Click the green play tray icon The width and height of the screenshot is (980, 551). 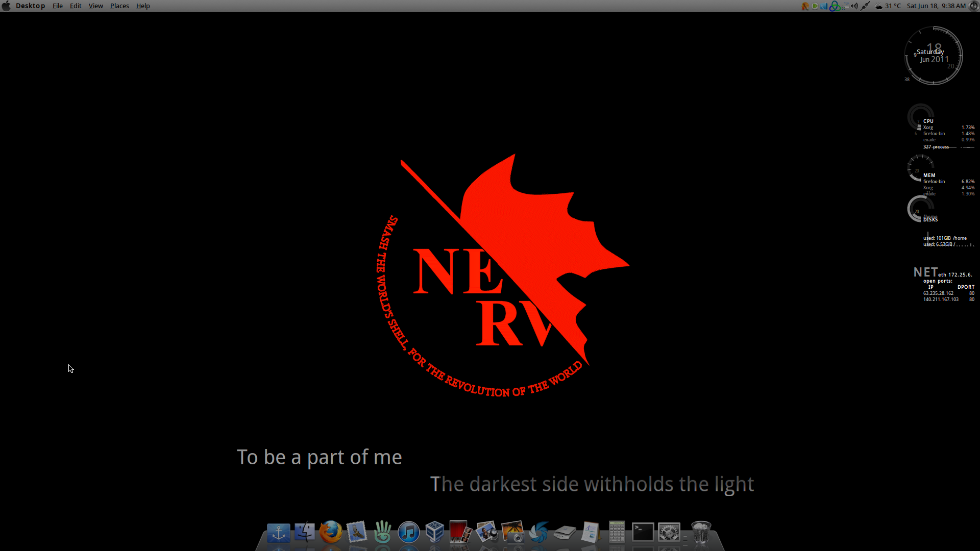(815, 6)
